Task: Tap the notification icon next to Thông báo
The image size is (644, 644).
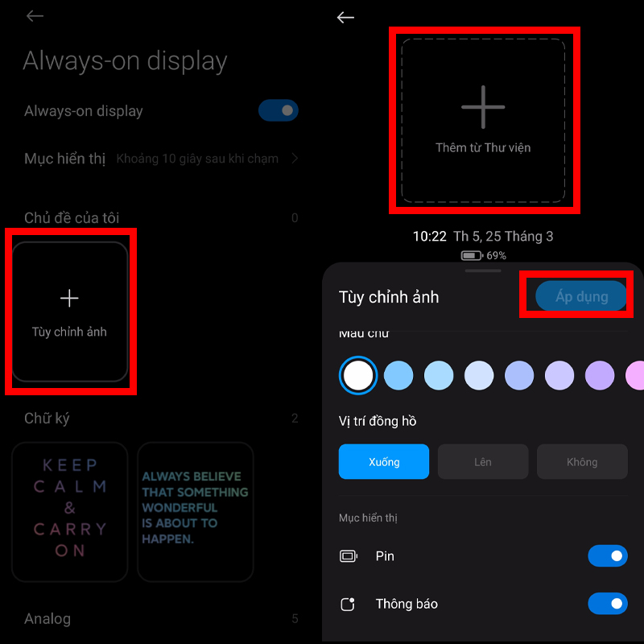Action: click(348, 604)
